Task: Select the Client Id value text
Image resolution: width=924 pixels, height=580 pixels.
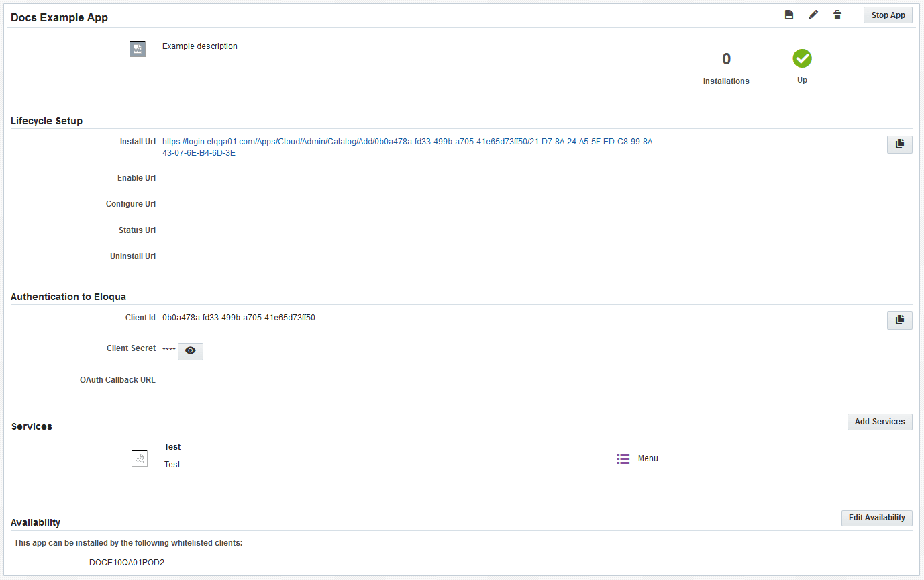Action: tap(239, 318)
